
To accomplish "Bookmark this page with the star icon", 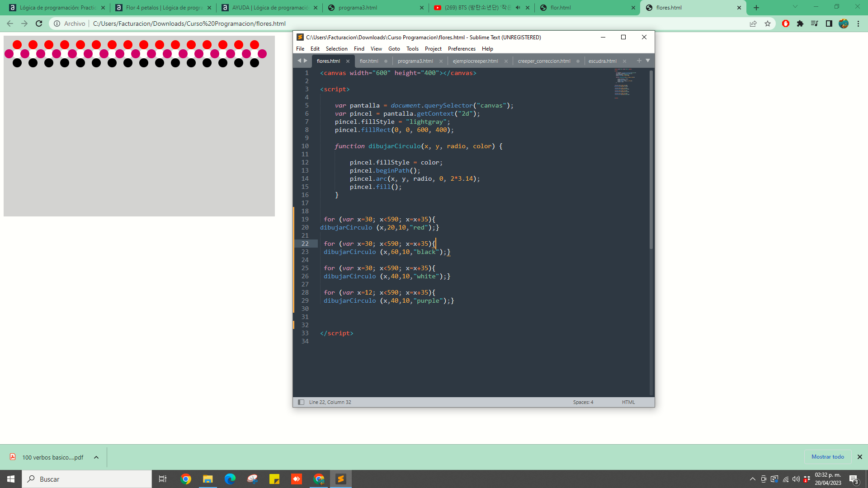I will [x=768, y=23].
